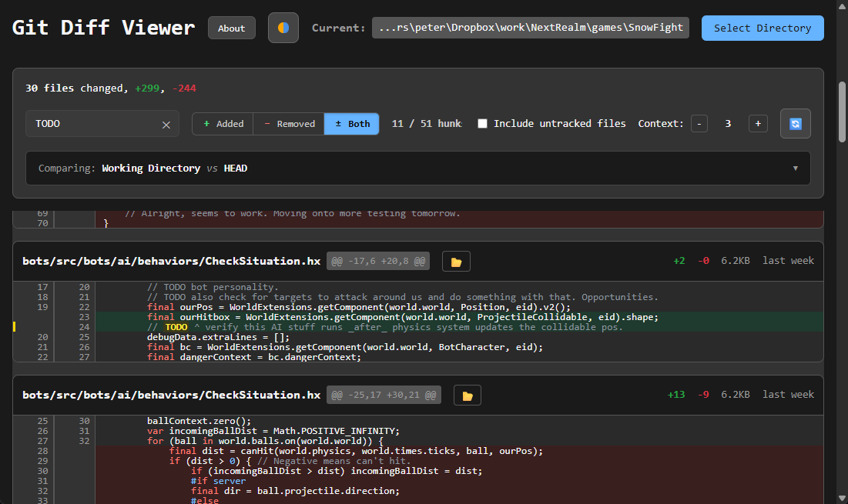Click the current directory path field
The width and height of the screenshot is (848, 504).
[x=531, y=28]
